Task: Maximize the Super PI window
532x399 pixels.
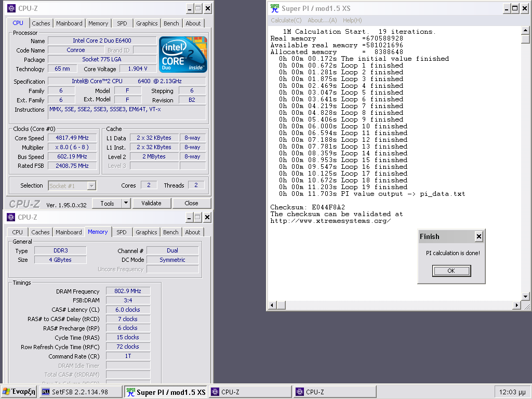Action: point(515,8)
